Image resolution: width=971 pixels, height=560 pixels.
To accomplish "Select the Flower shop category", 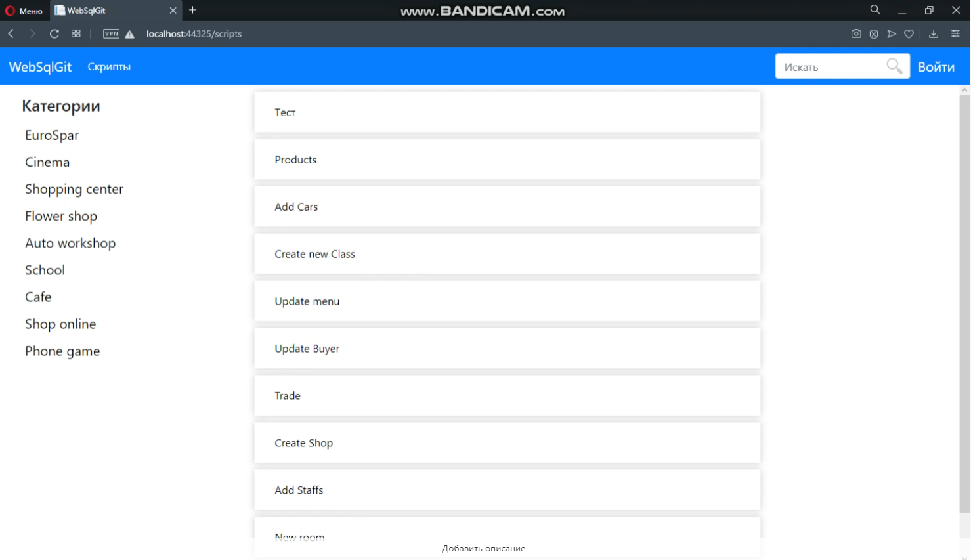I will point(61,216).
